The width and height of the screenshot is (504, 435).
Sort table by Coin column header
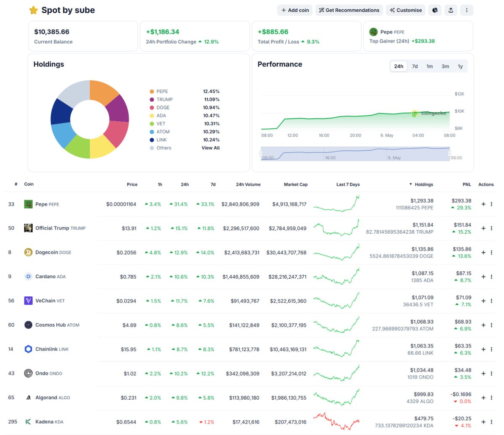(29, 184)
